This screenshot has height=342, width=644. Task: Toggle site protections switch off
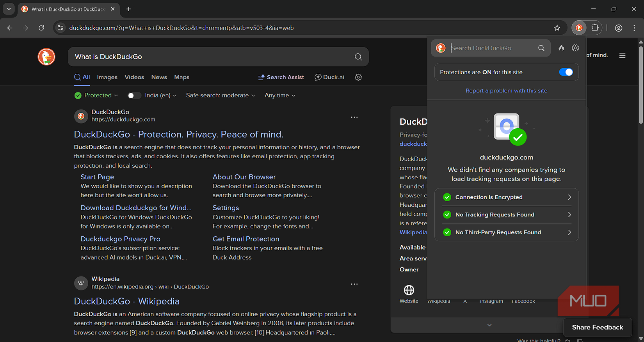(566, 72)
